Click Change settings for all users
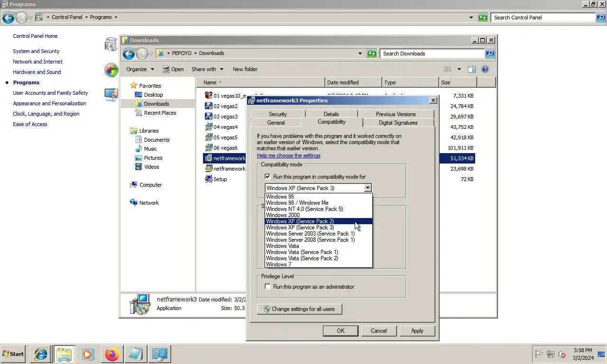Image resolution: width=607 pixels, height=364 pixels. pyautogui.click(x=299, y=309)
